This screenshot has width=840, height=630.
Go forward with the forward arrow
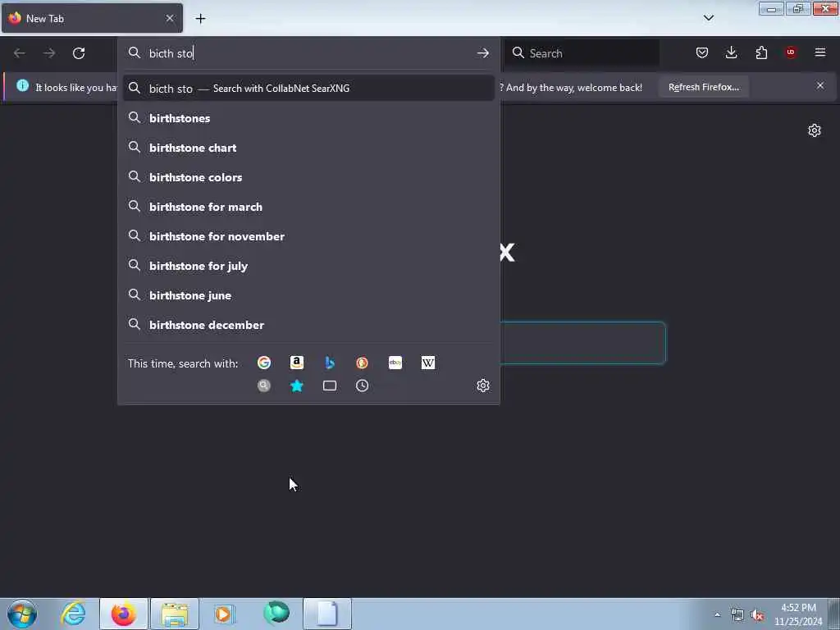(x=48, y=53)
